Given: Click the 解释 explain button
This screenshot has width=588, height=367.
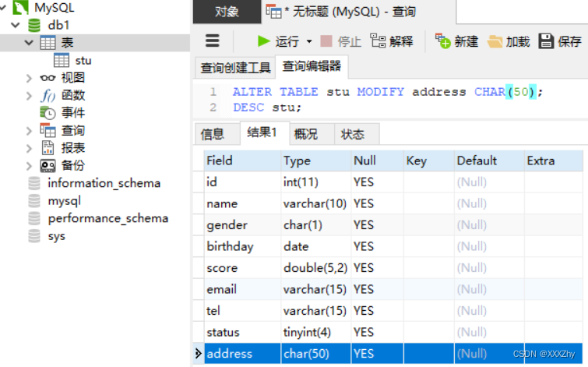Looking at the screenshot, I should pos(392,41).
